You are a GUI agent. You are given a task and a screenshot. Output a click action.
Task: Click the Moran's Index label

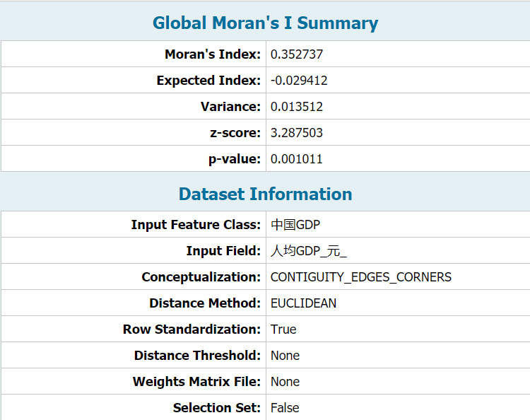tap(213, 54)
